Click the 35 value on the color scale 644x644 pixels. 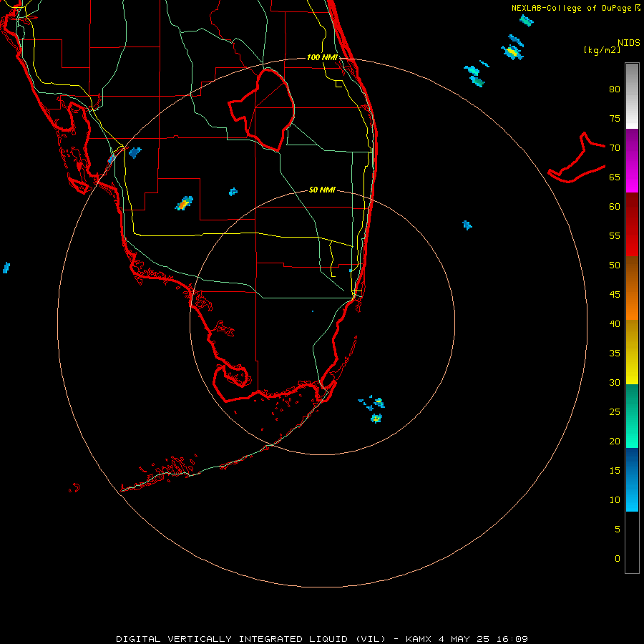[x=615, y=353]
